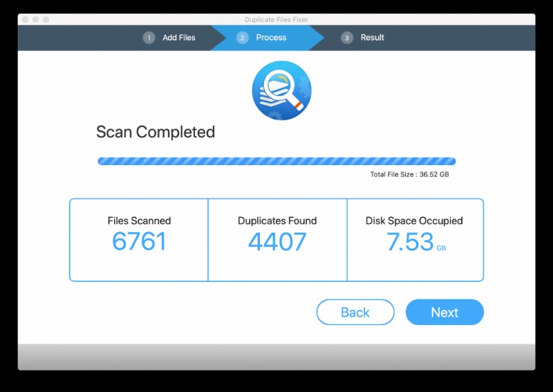Click the Duplicate Files Fixer window title
The width and height of the screenshot is (553, 392).
(276, 20)
